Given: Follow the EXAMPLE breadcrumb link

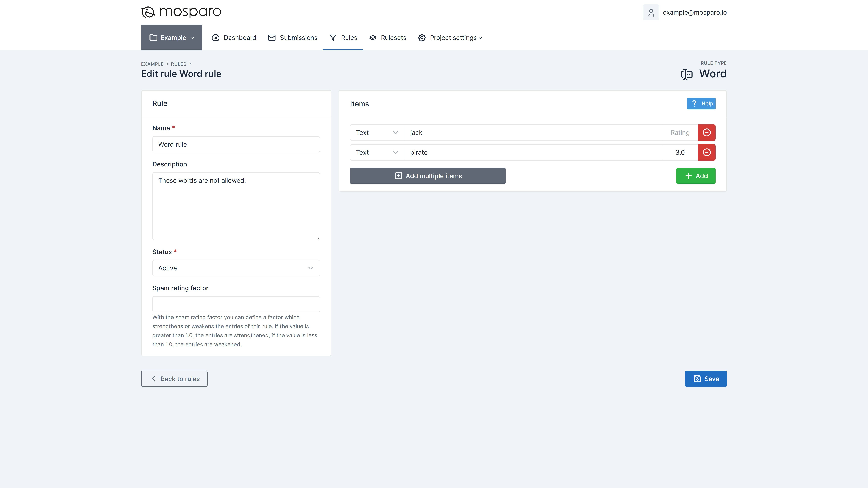Looking at the screenshot, I should coord(152,64).
